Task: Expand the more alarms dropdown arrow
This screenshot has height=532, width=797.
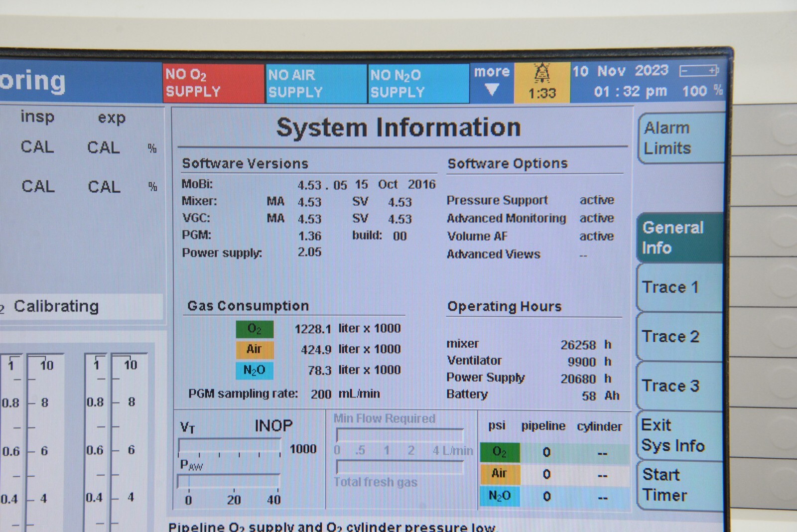Action: coord(492,89)
